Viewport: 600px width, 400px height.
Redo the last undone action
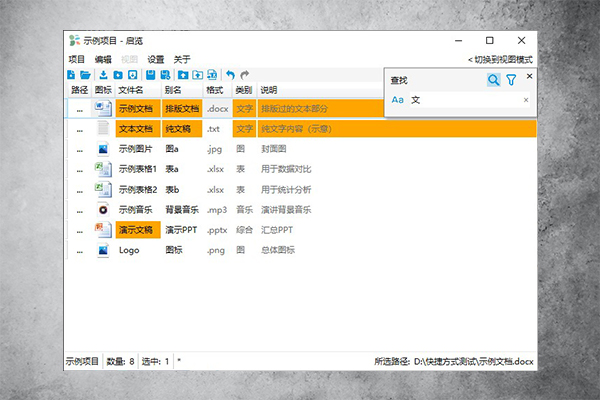(x=245, y=75)
